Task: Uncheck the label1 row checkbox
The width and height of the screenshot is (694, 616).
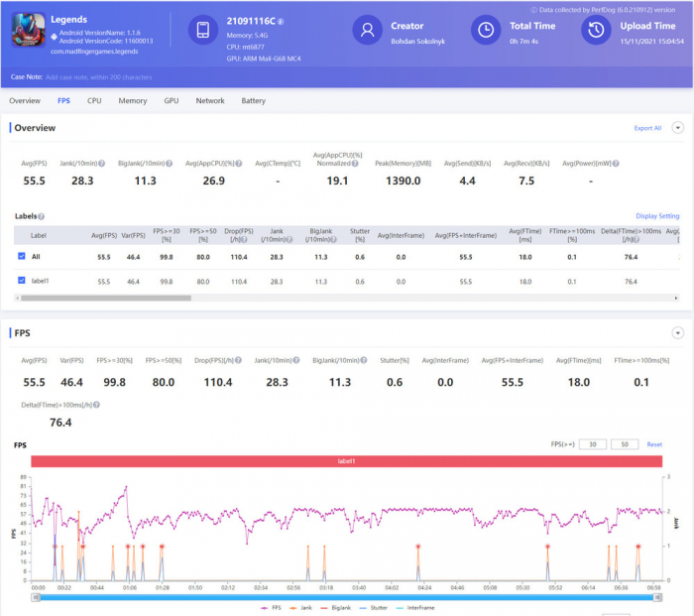Action: pos(22,282)
